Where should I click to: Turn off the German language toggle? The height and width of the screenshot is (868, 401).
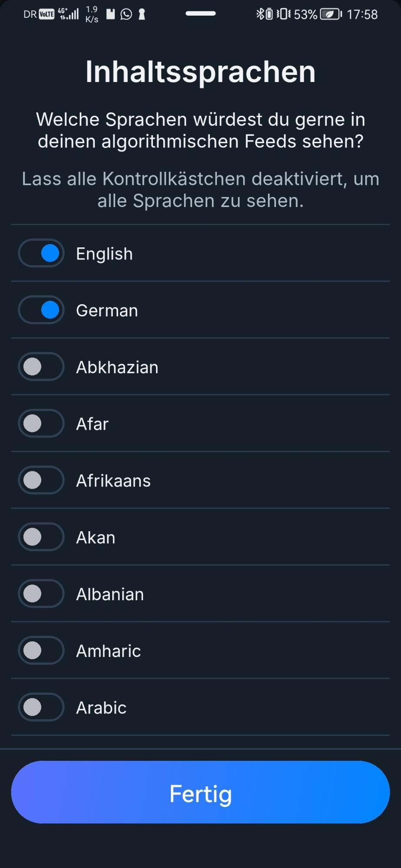41,310
